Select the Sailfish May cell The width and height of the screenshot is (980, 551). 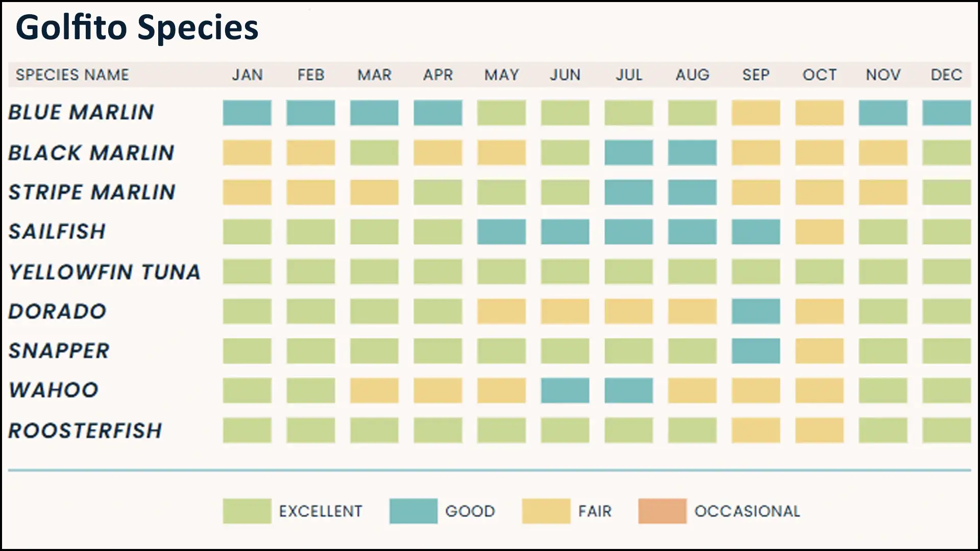[x=501, y=232]
